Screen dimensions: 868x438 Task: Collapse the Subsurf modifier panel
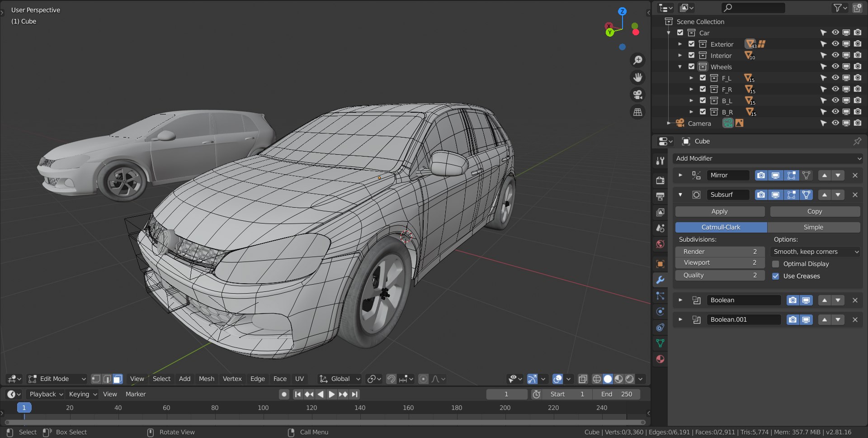click(x=680, y=195)
